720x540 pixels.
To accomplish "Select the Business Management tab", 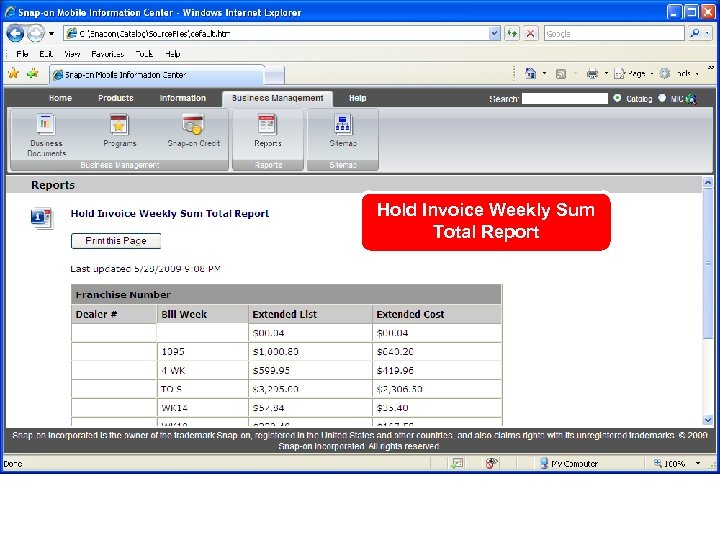I will (x=277, y=98).
